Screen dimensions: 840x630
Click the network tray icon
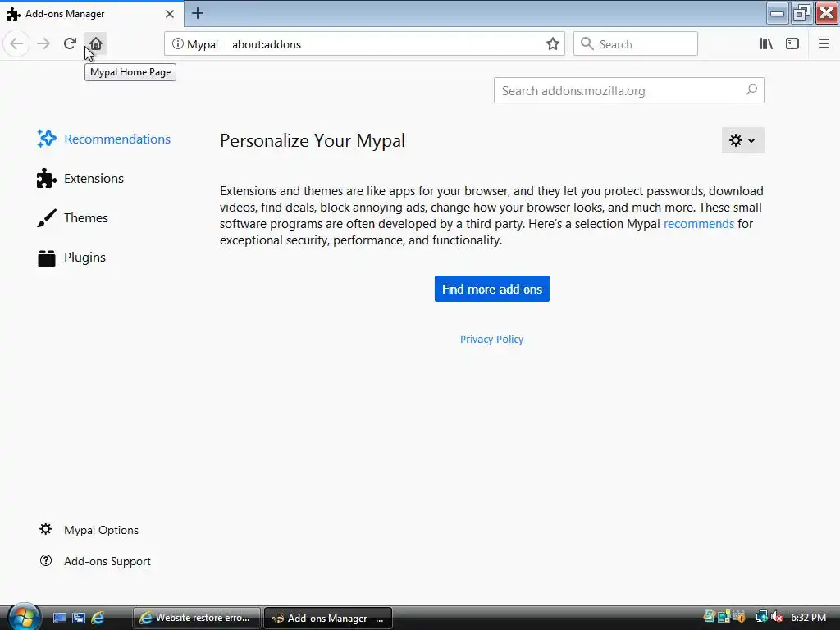click(761, 617)
